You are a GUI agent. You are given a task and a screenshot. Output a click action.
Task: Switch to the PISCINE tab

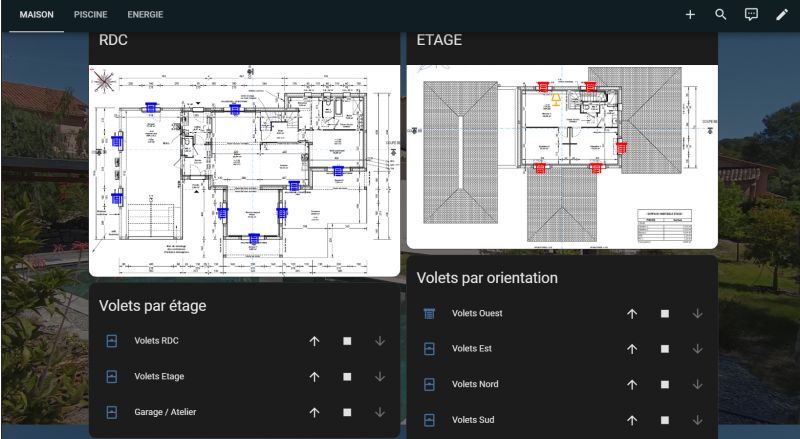click(90, 15)
